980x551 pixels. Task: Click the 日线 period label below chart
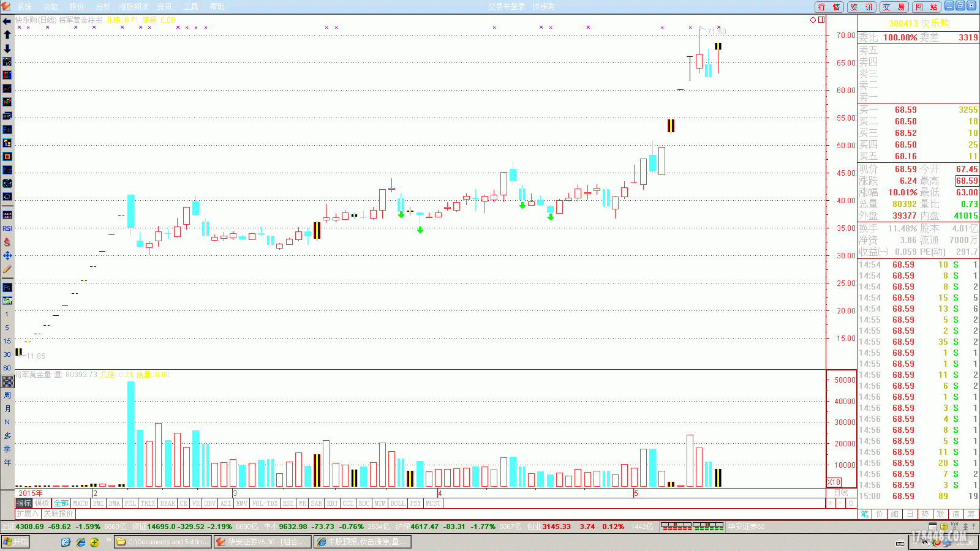(841, 493)
